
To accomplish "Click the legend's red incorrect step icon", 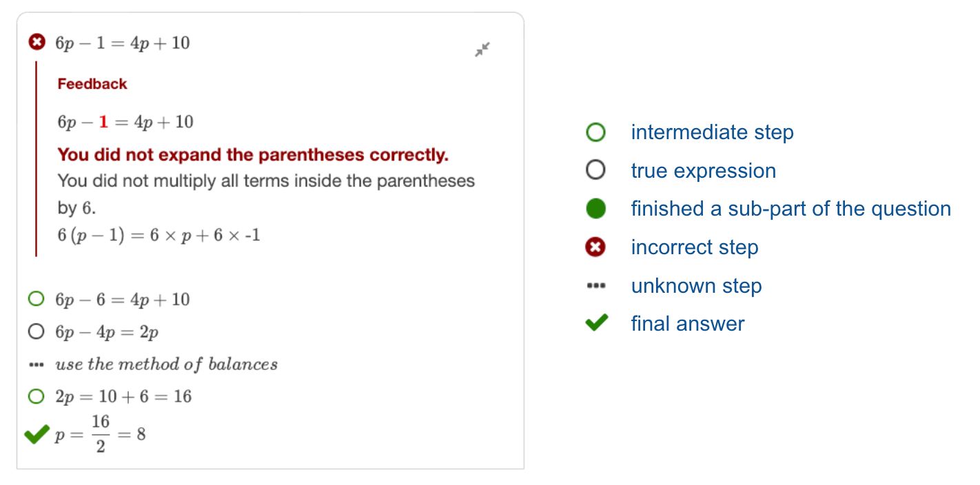I will [595, 247].
